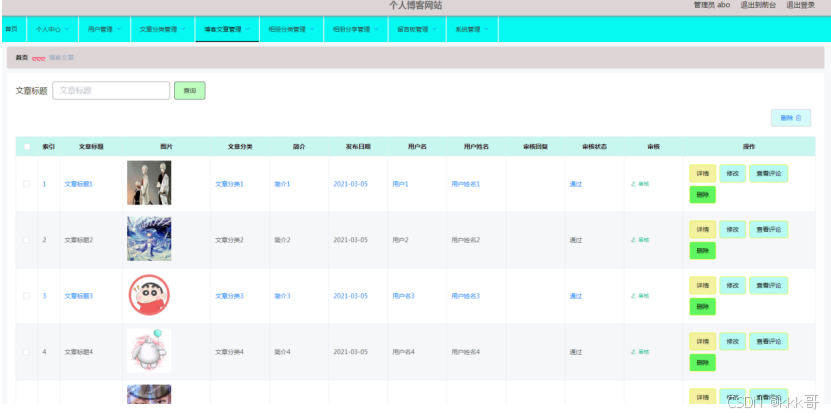
Task: Click the 审核 edit icon in the 文章标题4 row
Action: click(x=633, y=352)
